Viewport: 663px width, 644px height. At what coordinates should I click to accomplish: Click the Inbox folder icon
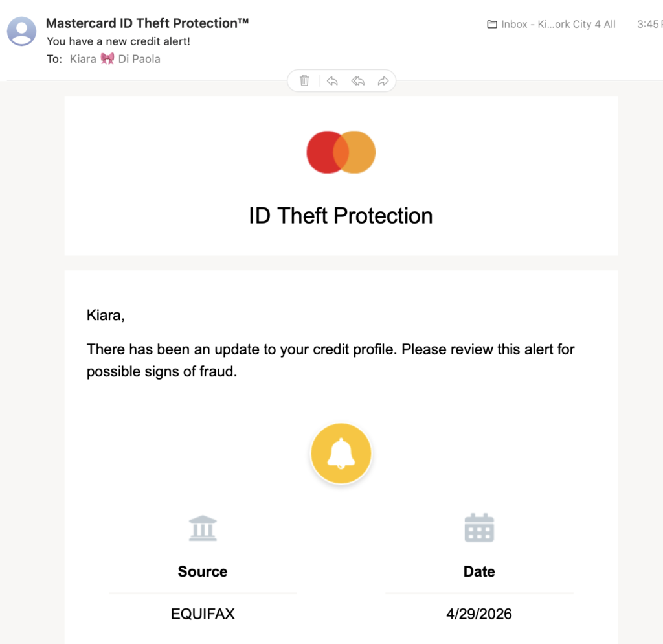click(492, 24)
